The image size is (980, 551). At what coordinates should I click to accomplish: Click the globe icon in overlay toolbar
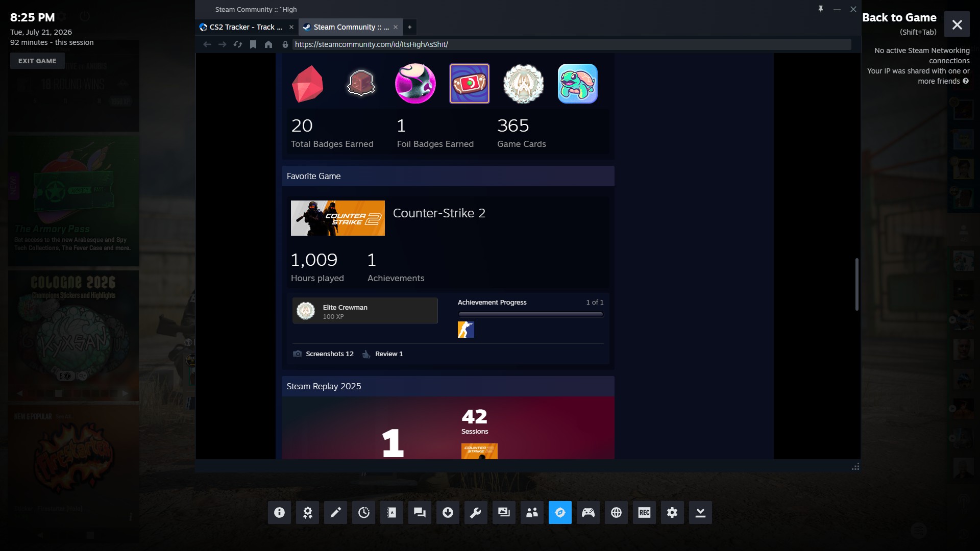[616, 512]
